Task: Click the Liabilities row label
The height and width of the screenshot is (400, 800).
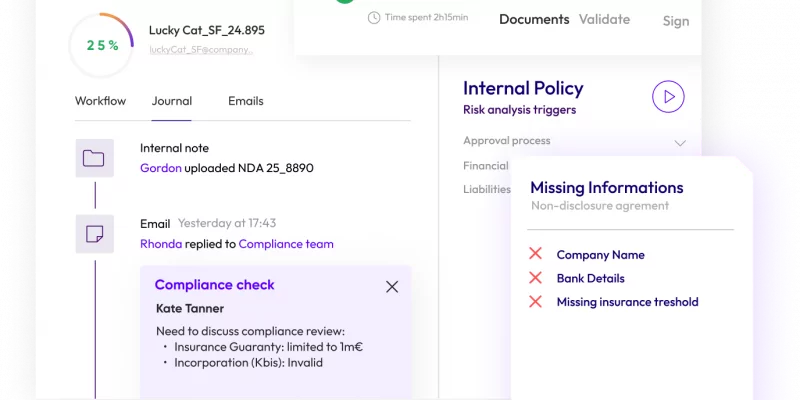Action: tap(487, 189)
